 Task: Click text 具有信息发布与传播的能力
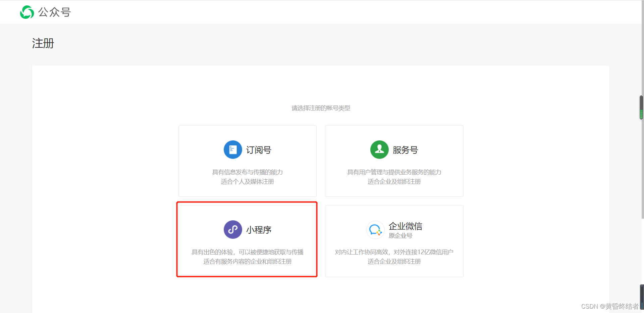pyautogui.click(x=248, y=172)
